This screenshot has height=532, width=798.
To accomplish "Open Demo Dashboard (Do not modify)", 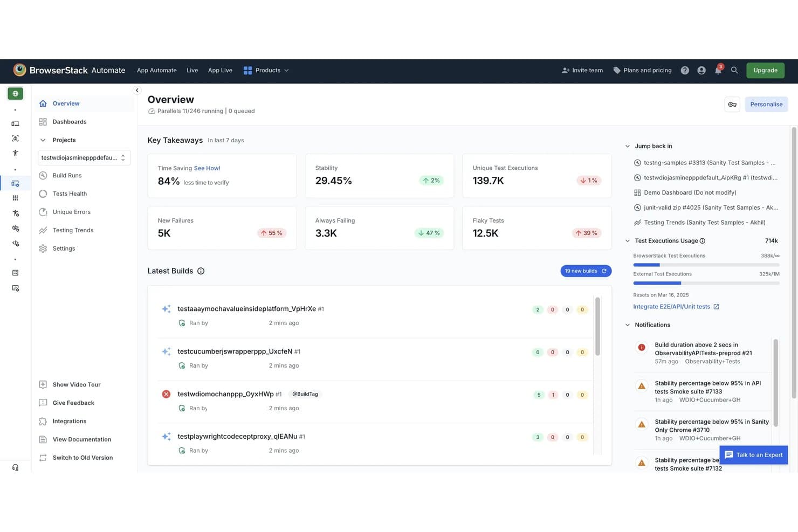I will [690, 192].
